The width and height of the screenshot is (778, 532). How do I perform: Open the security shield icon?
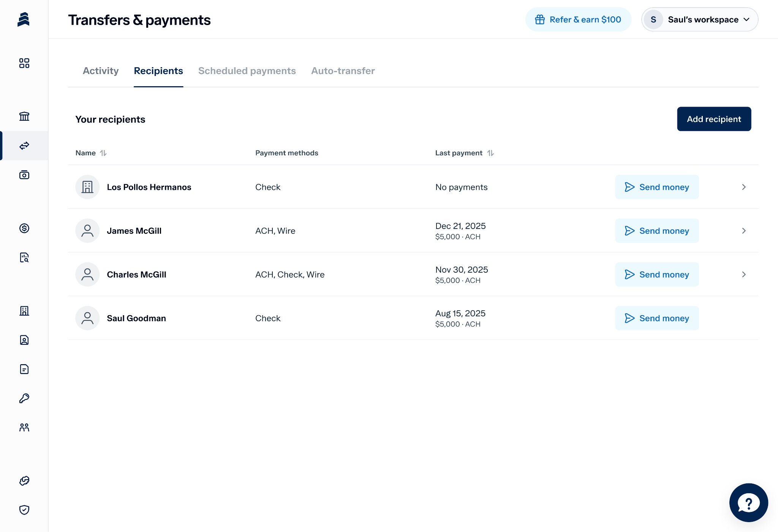coord(24,510)
